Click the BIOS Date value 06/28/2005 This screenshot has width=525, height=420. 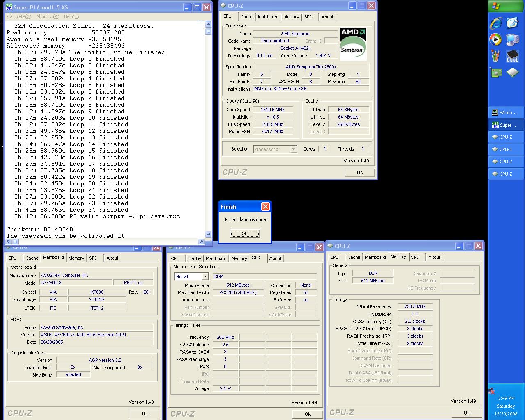[x=96, y=342]
